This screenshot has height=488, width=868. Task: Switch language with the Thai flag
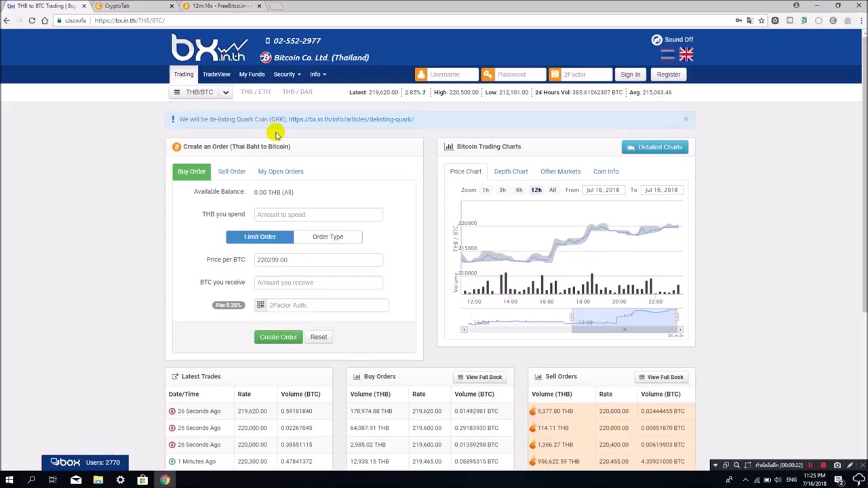pos(667,55)
